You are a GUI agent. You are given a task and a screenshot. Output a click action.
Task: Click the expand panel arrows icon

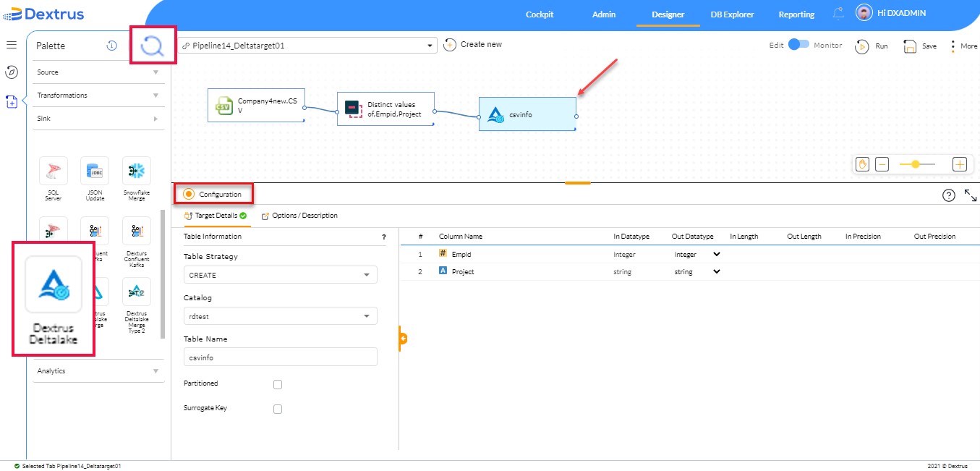point(971,195)
